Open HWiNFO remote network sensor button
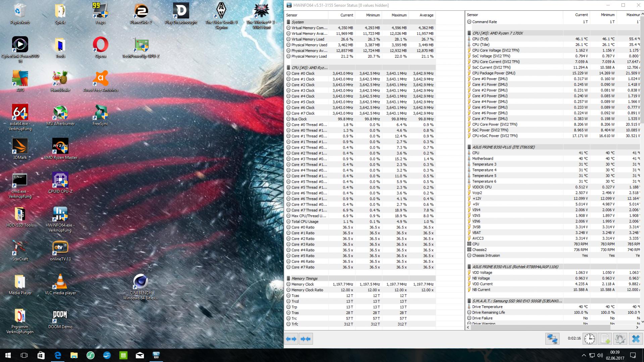 point(552,339)
